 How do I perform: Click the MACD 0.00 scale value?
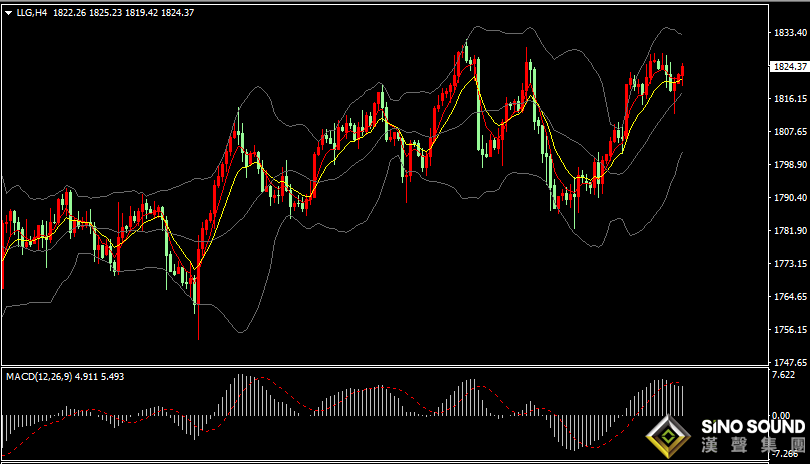point(781,415)
